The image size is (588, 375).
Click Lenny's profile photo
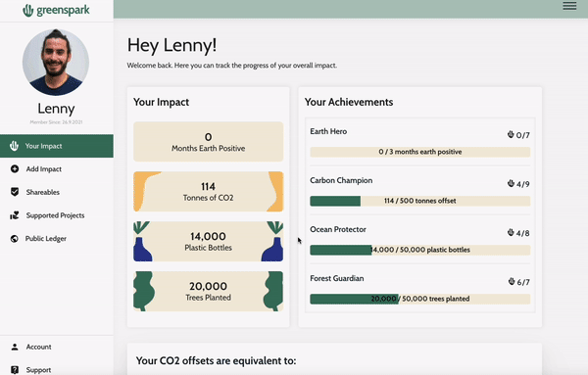coord(56,63)
